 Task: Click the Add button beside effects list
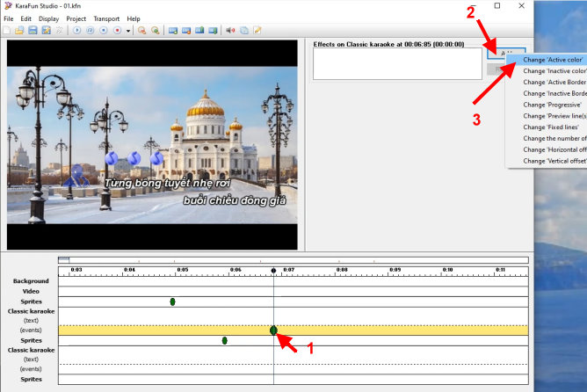pyautogui.click(x=507, y=53)
